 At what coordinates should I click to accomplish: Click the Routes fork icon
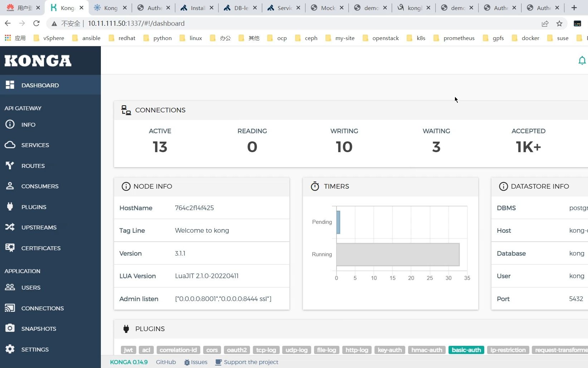click(x=10, y=165)
